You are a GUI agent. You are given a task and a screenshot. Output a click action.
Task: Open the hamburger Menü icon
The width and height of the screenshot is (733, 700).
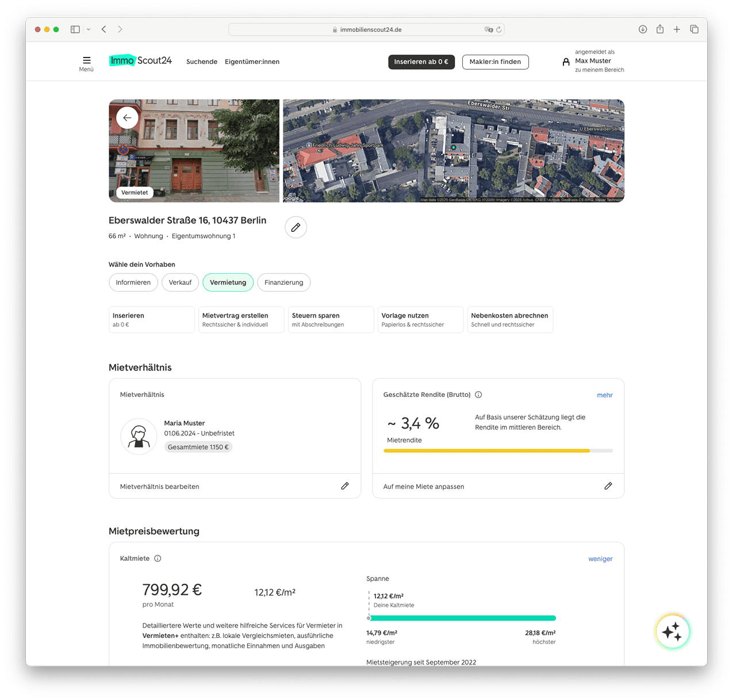coord(86,60)
